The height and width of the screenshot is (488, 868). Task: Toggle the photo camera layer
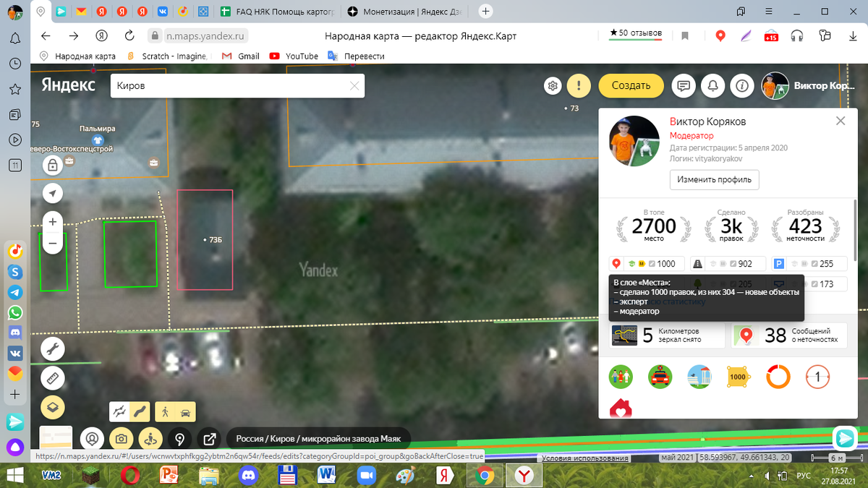click(122, 439)
